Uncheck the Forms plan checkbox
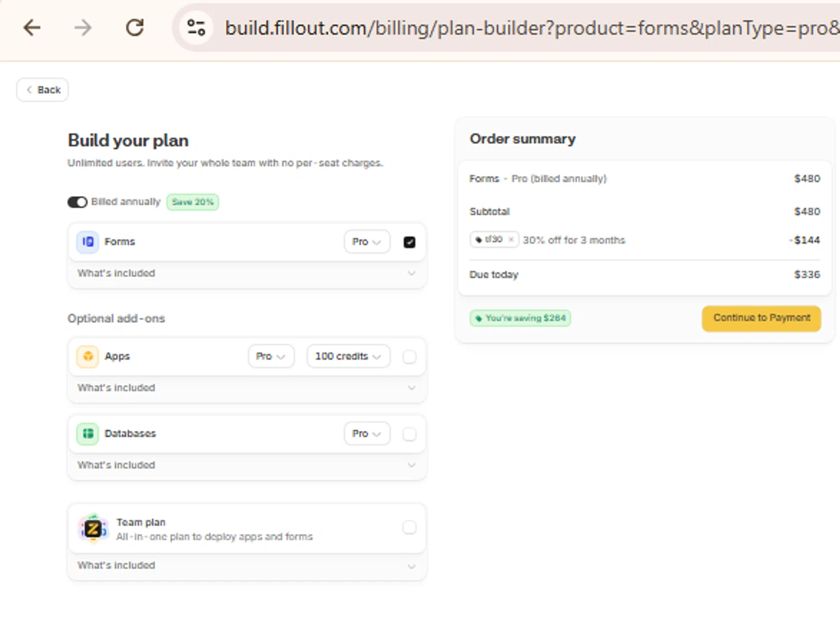Screen dimensions: 840x636 click(409, 242)
